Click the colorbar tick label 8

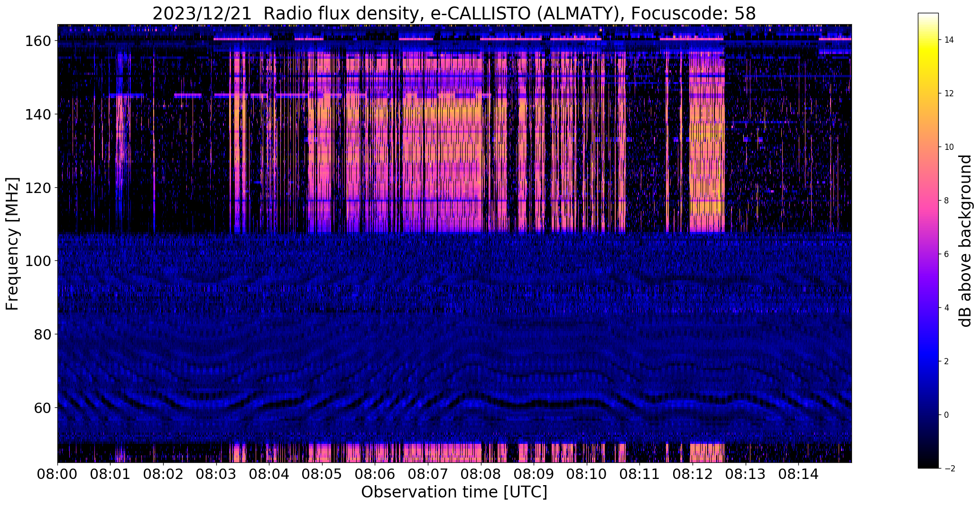947,201
